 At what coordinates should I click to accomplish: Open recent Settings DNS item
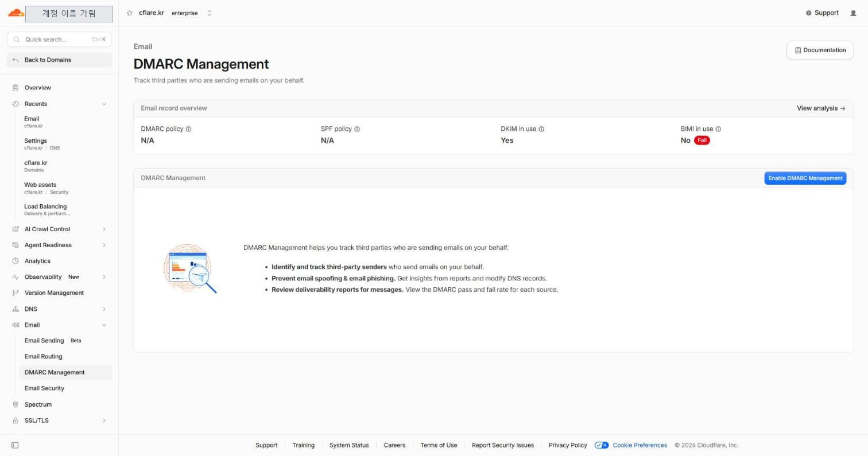(x=65, y=144)
